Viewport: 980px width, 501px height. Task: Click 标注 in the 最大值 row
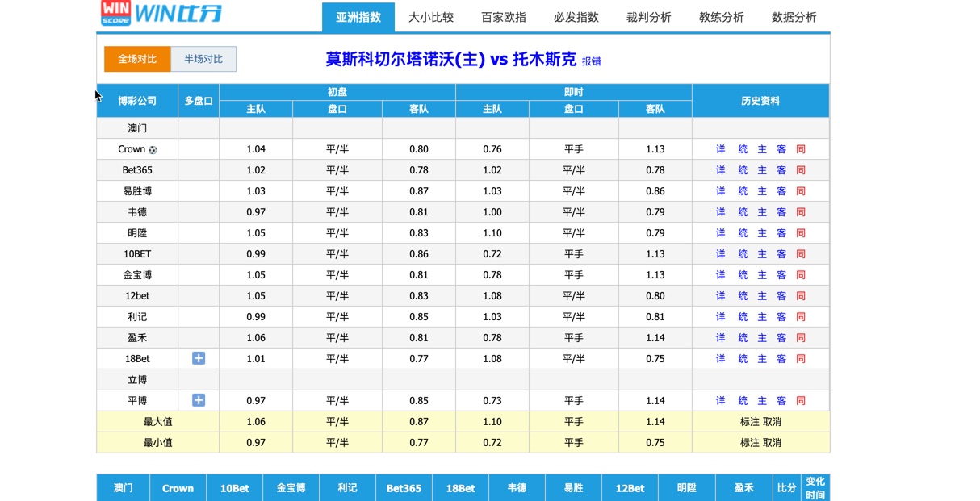750,422
